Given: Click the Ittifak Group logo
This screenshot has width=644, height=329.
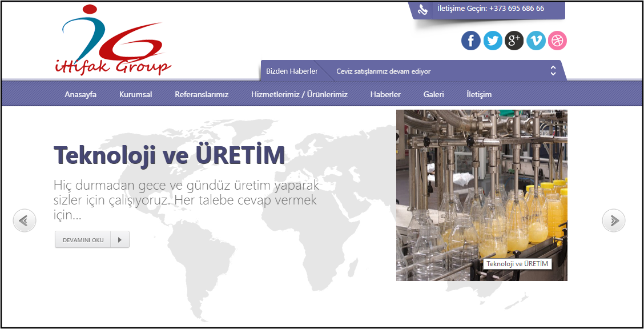Looking at the screenshot, I should pyautogui.click(x=112, y=40).
